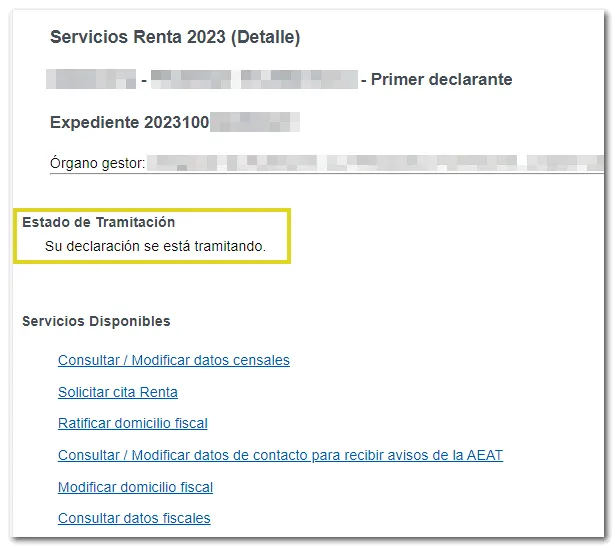Screen dimensions: 615x548
Task: Click the Expediente 2023100 label
Action: click(129, 123)
